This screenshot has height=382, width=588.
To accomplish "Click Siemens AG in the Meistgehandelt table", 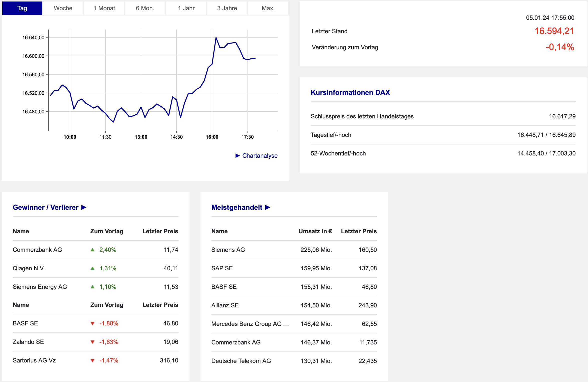I will click(x=228, y=250).
